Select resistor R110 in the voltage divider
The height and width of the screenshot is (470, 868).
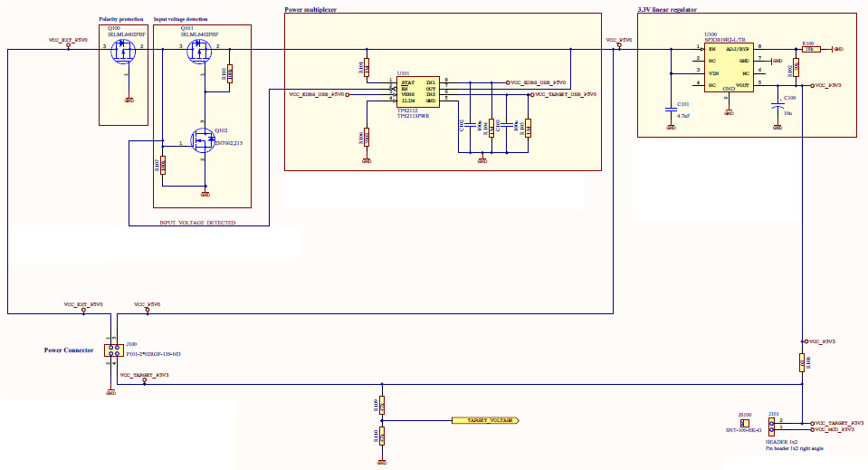(x=381, y=436)
